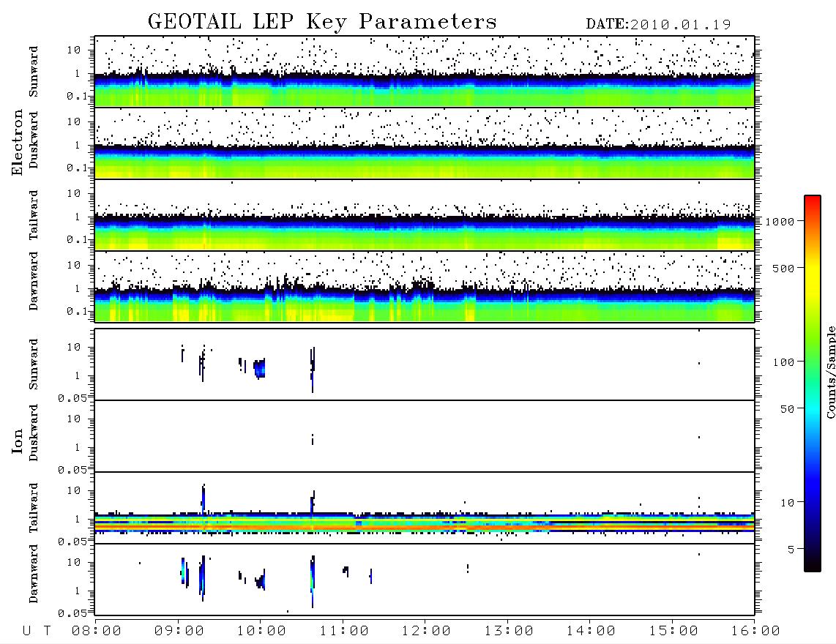Screen dimensions: 836x644
Task: Select the 12:00 time axis label
Action: tap(426, 631)
